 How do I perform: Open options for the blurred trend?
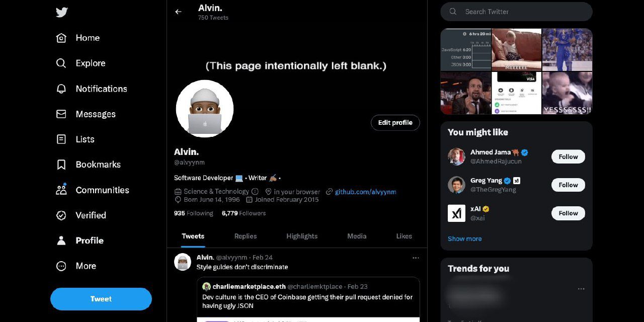point(581,289)
